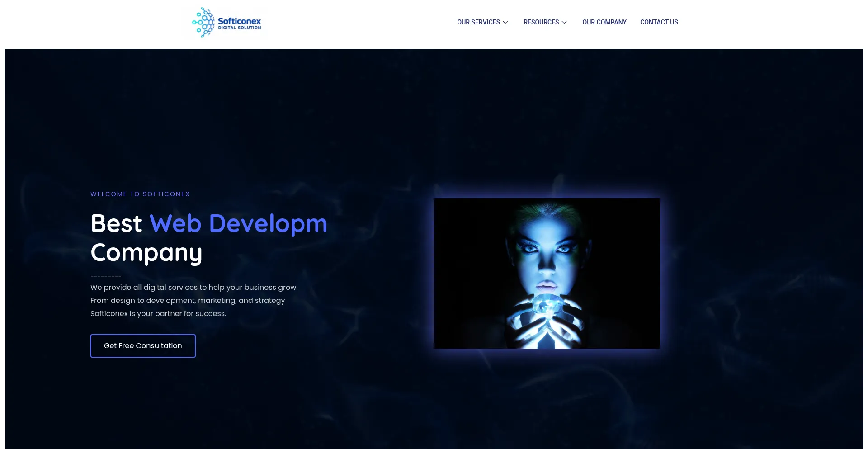Click "We provide all digital services" text line
The width and height of the screenshot is (868, 449).
point(194,287)
